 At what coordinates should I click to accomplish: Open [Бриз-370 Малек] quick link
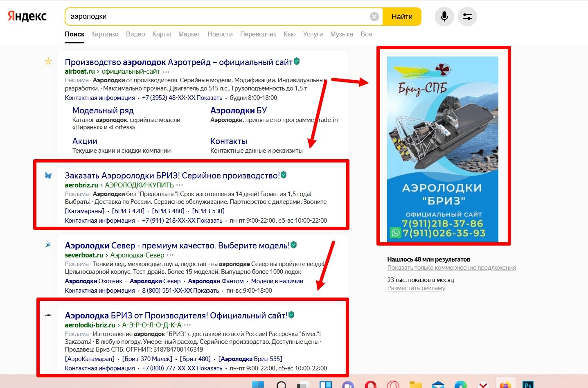(147, 359)
